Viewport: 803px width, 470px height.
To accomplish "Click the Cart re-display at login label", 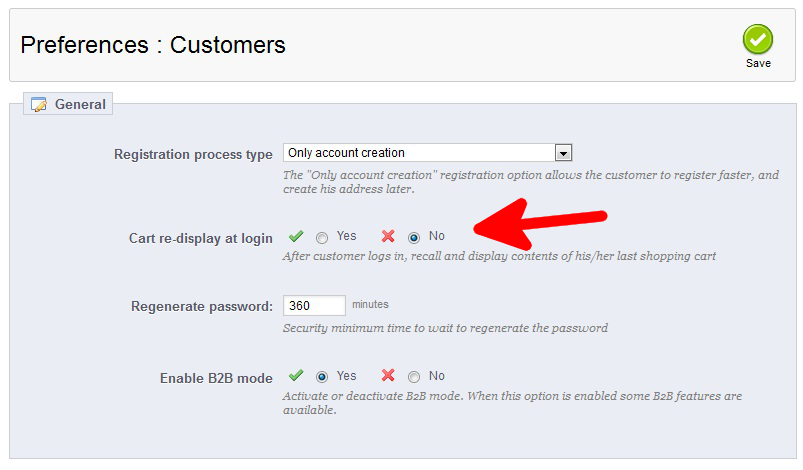I will coord(200,238).
